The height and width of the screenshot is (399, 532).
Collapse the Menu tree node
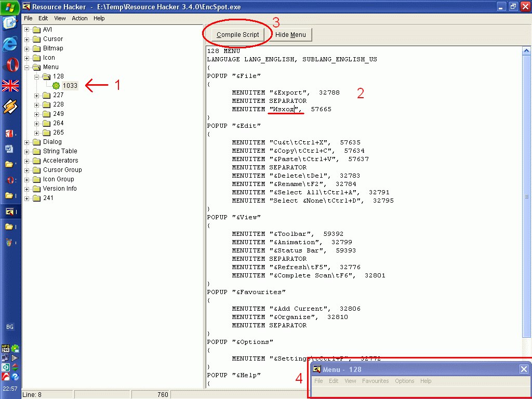pos(27,68)
